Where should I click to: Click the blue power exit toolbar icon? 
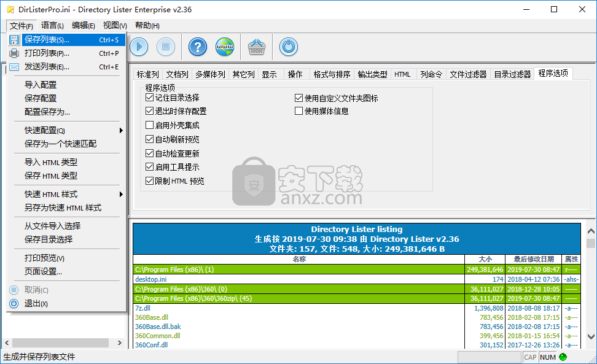tap(289, 47)
